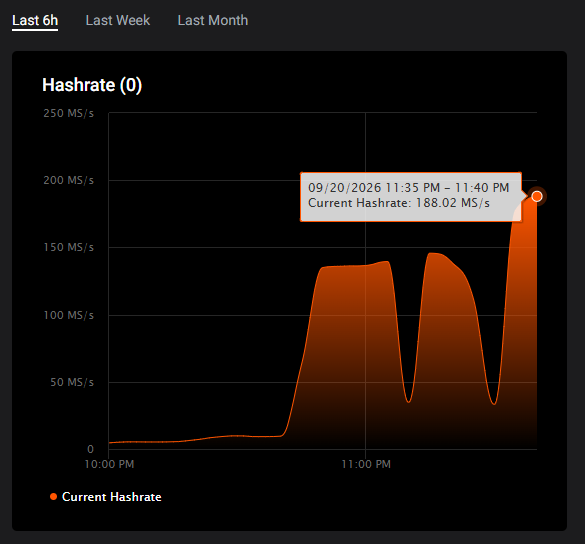Click the tooltip's 188.02 MS/s hashrate value
This screenshot has width=585, height=544.
point(453,203)
